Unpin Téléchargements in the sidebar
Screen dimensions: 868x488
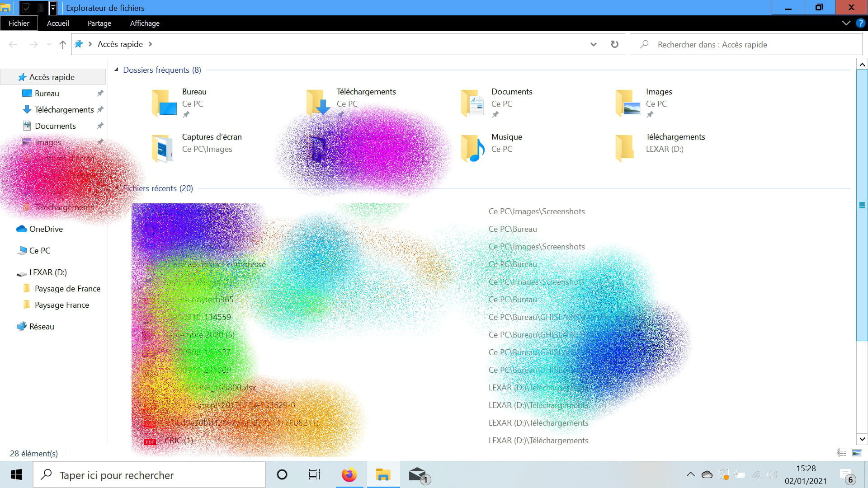click(x=100, y=109)
